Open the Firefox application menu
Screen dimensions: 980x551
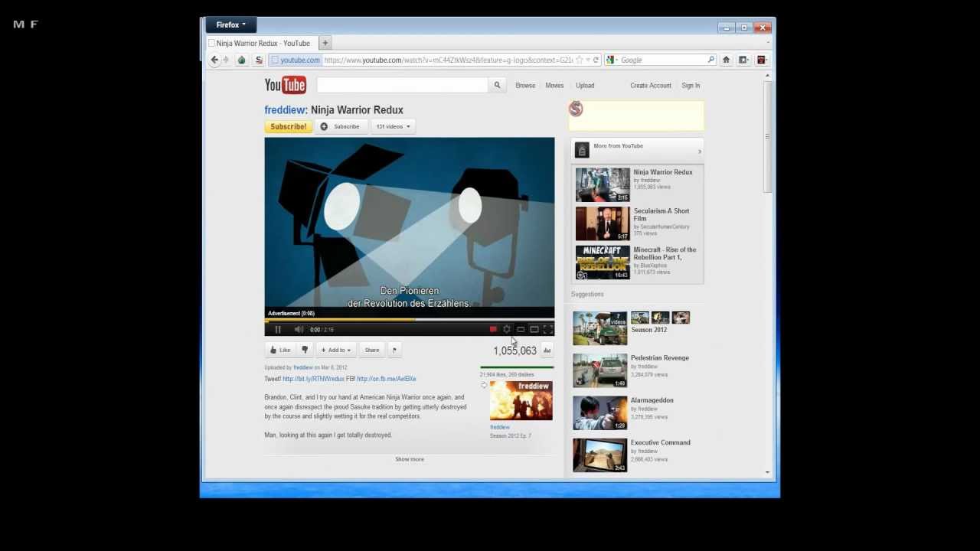(230, 24)
